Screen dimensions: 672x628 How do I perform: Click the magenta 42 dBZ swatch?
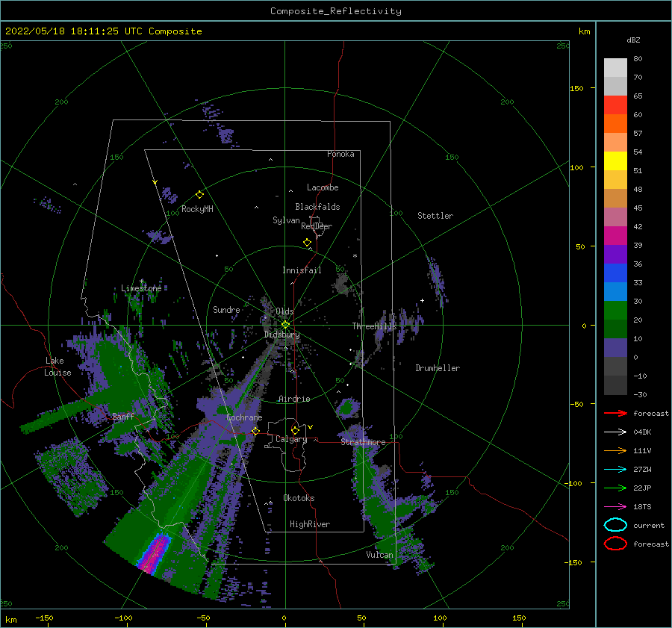click(x=615, y=235)
